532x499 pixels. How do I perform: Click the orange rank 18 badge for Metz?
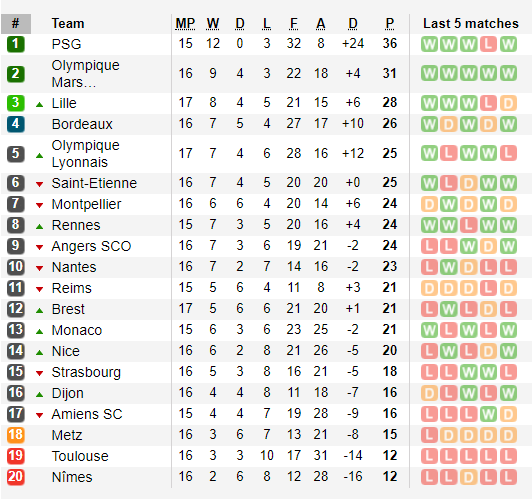[x=16, y=435]
